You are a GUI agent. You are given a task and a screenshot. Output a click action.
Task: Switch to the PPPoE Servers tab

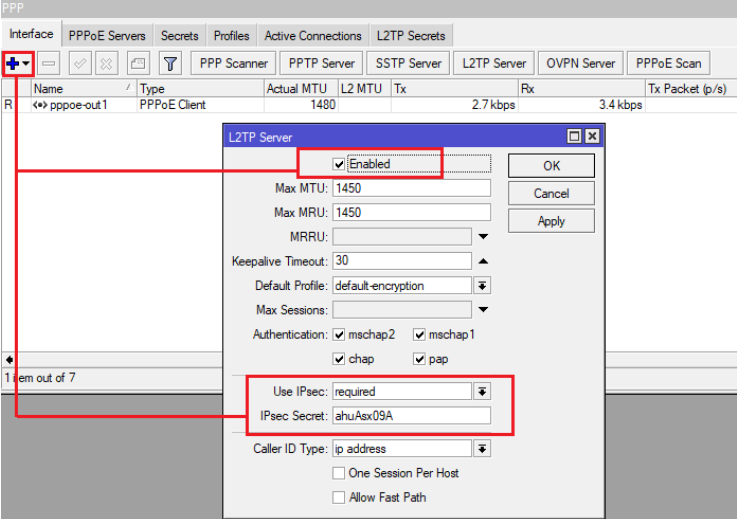point(107,36)
